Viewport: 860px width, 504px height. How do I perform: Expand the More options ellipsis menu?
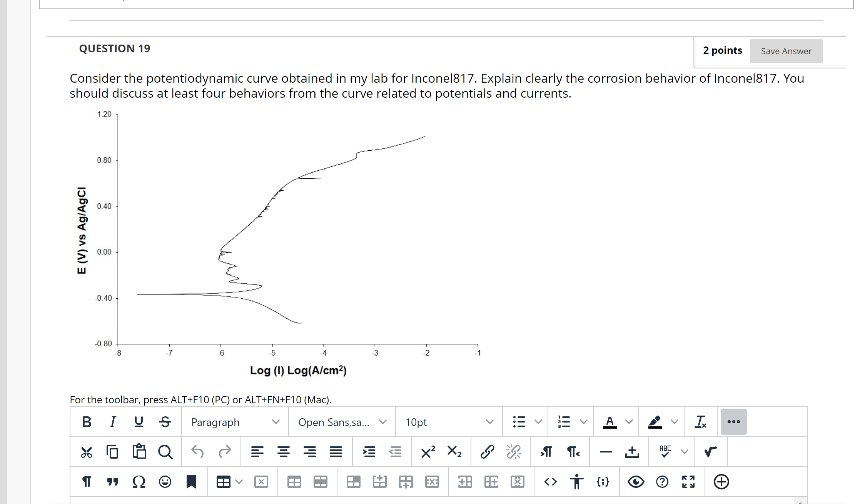tap(733, 421)
